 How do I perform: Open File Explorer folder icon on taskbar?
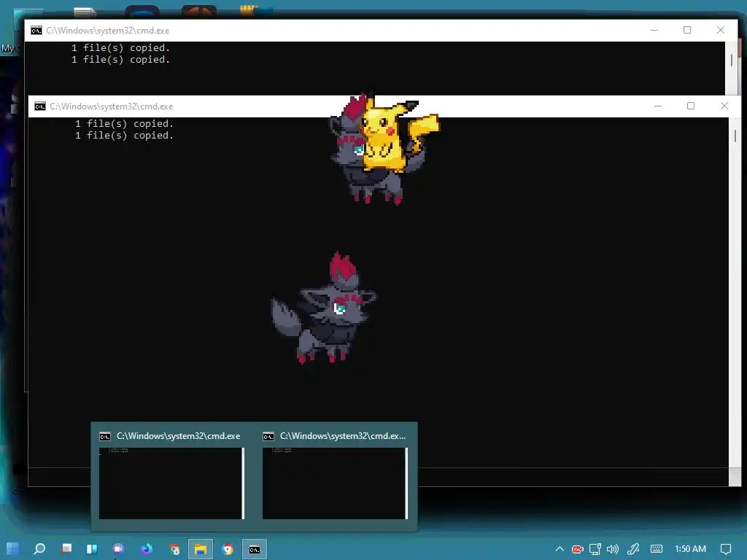201,549
